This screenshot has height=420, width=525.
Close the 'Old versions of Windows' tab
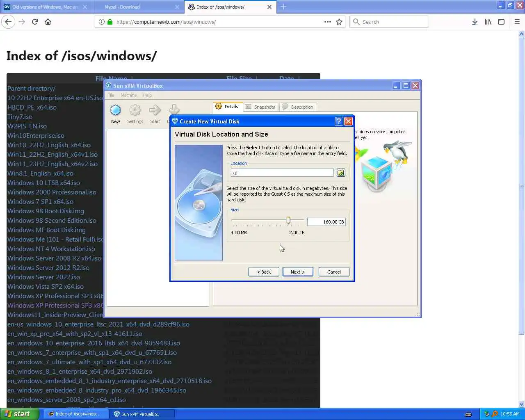[x=85, y=7]
